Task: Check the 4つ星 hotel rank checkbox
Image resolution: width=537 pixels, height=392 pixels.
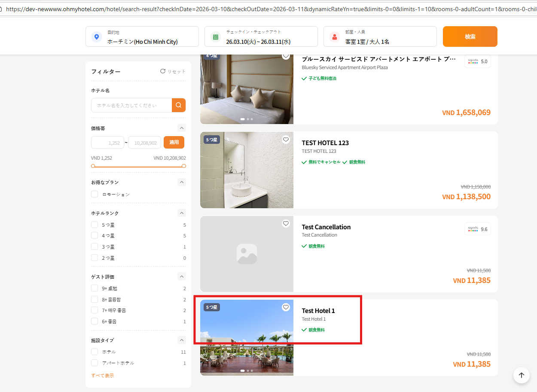Action: tap(95, 235)
